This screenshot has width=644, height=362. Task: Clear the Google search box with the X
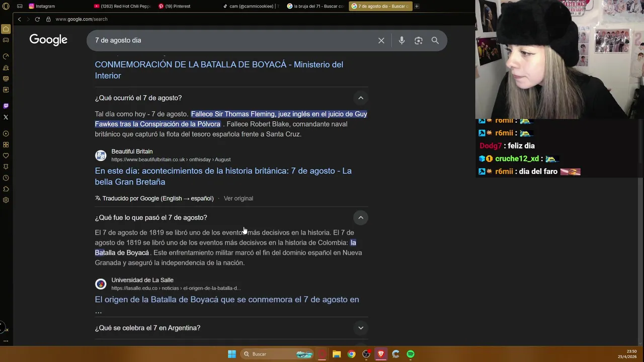381,41
